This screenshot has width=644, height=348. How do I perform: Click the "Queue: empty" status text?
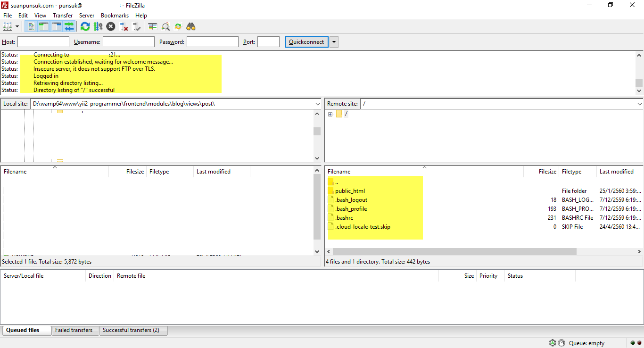pos(586,343)
